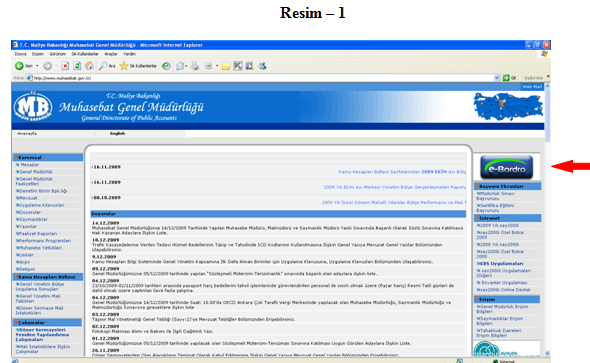Viewport: 590px width, 363px height.
Task: Open the Araçlar menu
Action: 111,54
